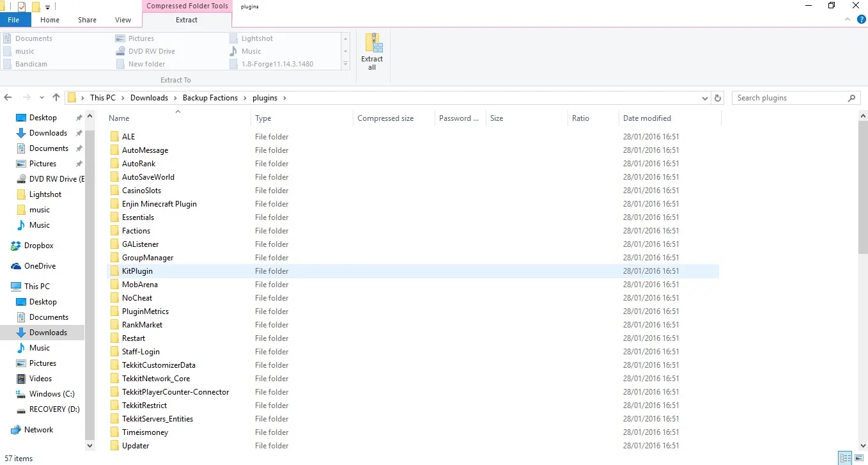Switch to the View tab
868x465 pixels.
(123, 20)
